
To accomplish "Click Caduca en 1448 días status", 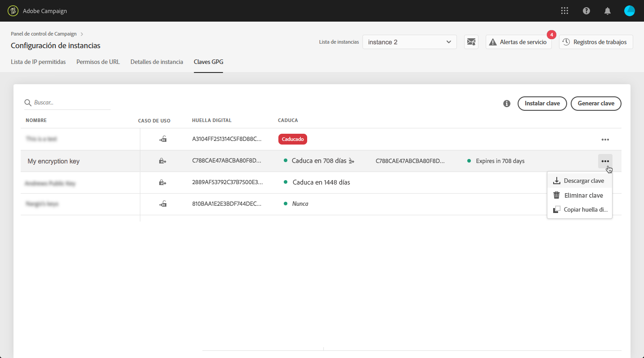I will pyautogui.click(x=321, y=182).
